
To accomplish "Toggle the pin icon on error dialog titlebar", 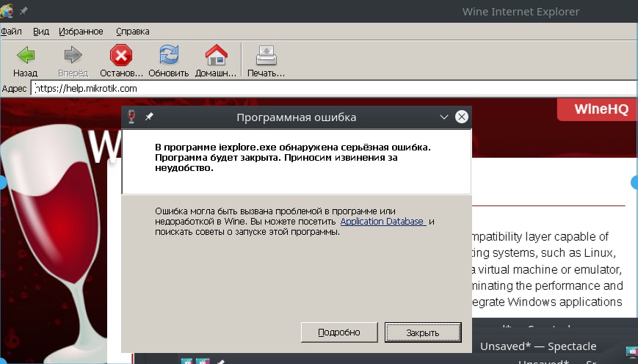I will (x=149, y=117).
